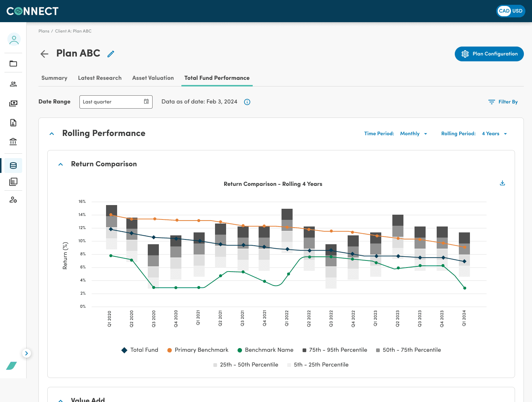This screenshot has width=532, height=402.
Task: Open the library list icon in sidebar
Action: click(13, 182)
